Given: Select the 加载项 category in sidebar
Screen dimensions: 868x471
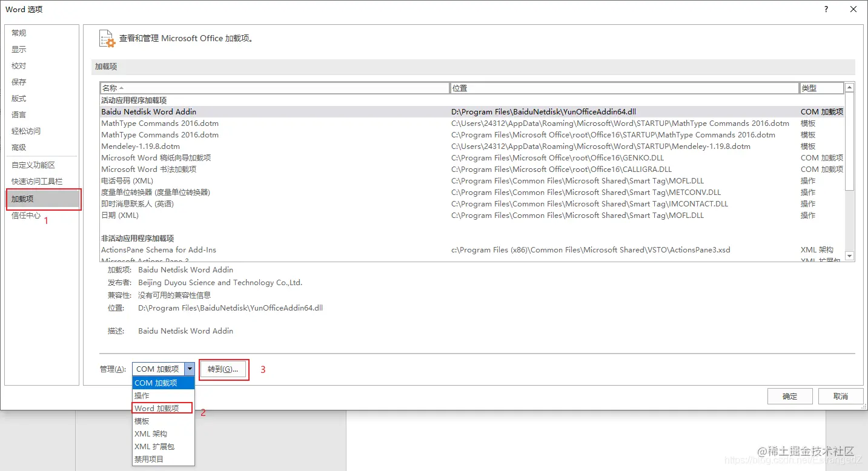Looking at the screenshot, I should pos(42,199).
